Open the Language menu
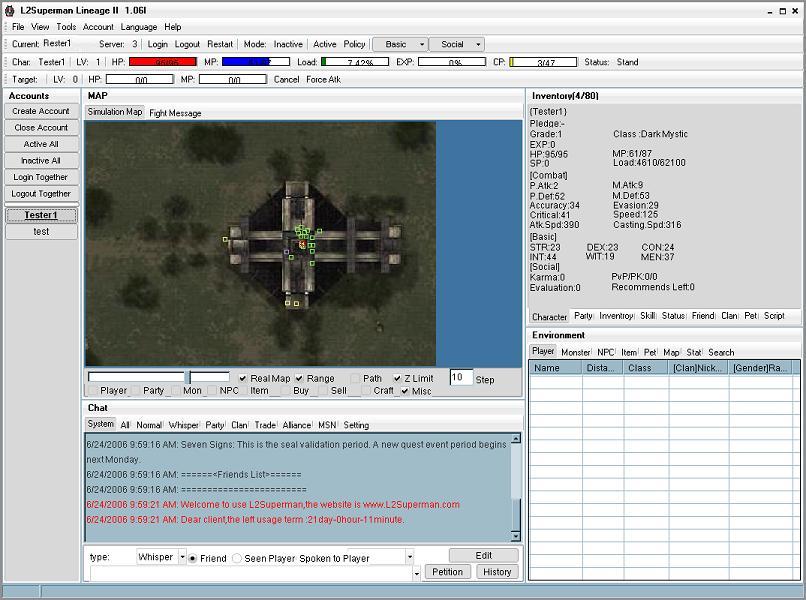806x600 pixels. [x=139, y=27]
